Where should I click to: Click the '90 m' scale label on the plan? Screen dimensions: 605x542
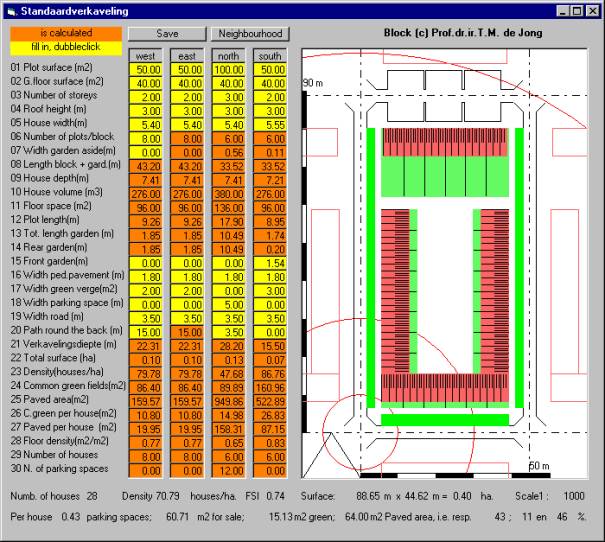click(313, 83)
